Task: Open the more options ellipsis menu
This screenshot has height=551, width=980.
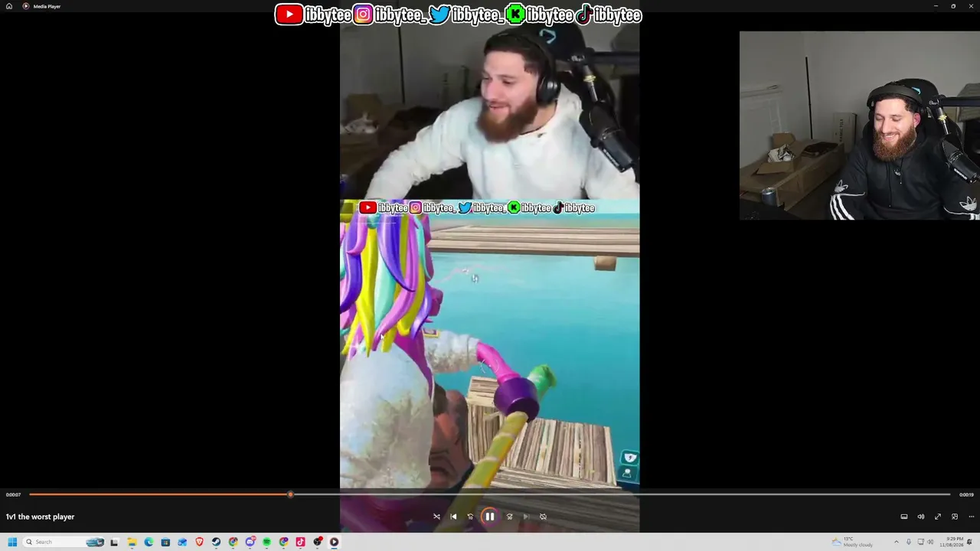Action: 972,517
